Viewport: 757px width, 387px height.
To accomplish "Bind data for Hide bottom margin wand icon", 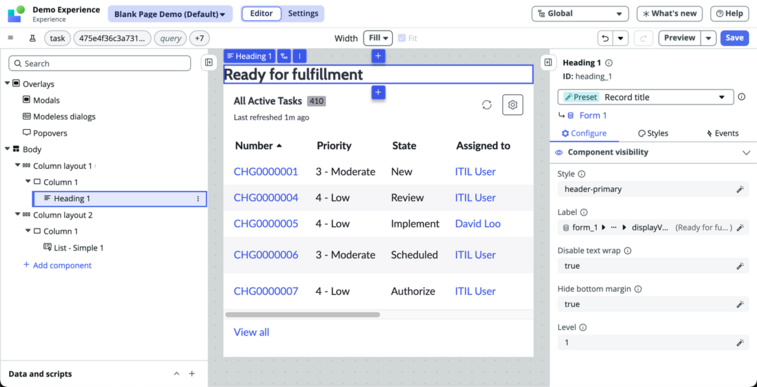I will coord(740,304).
